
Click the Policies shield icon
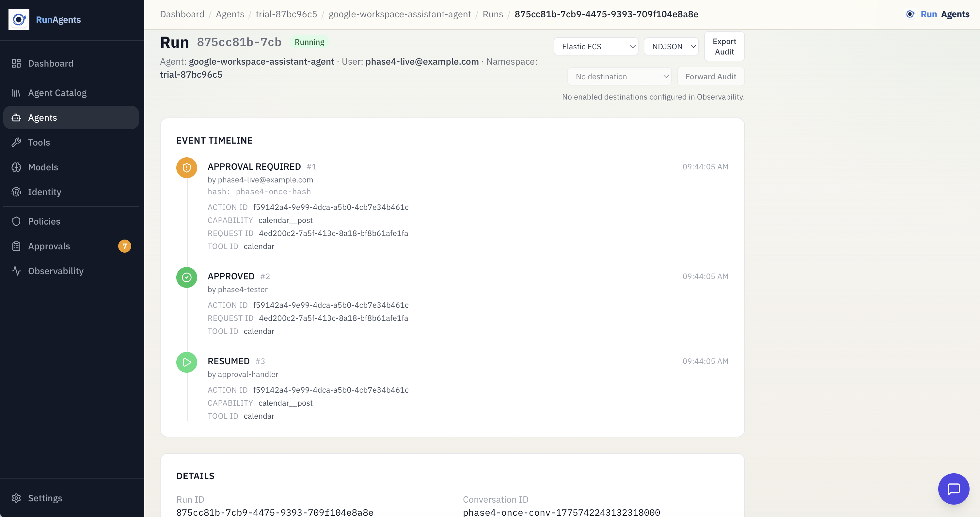[x=16, y=221]
